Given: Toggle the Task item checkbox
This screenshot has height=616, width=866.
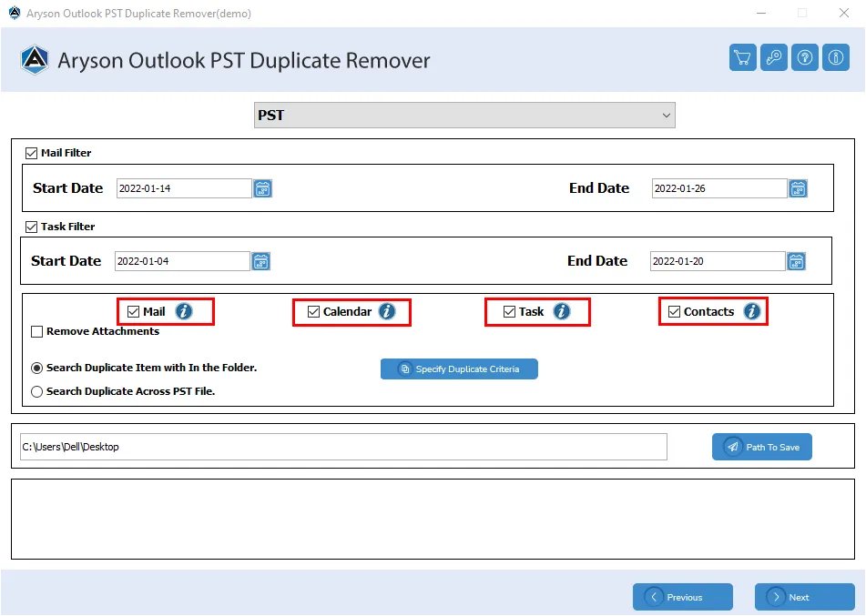Looking at the screenshot, I should click(x=509, y=312).
